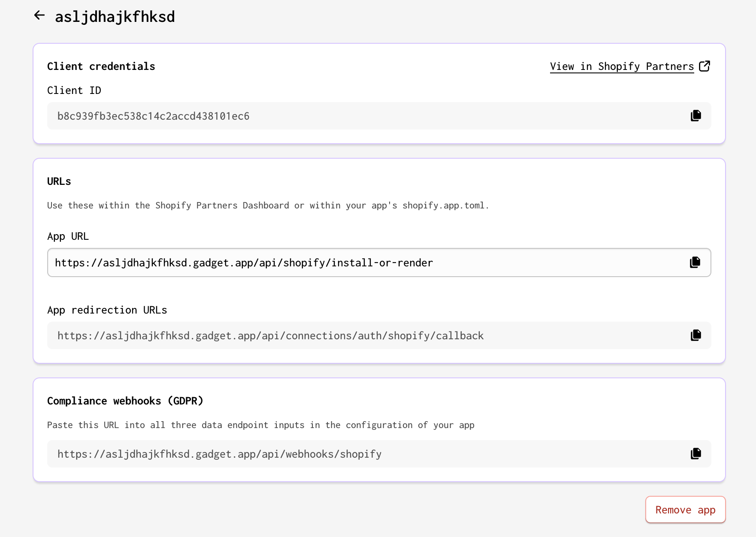The image size is (756, 537).
Task: Focus the App URL input field
Action: 343,262
